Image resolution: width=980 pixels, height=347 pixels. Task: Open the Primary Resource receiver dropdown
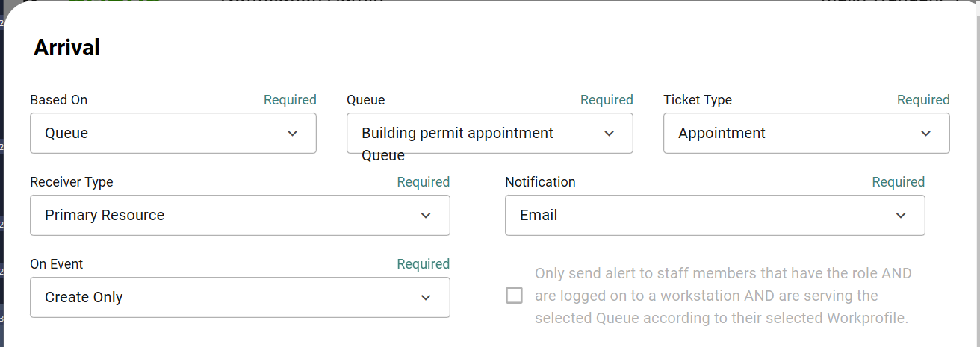coord(224,216)
